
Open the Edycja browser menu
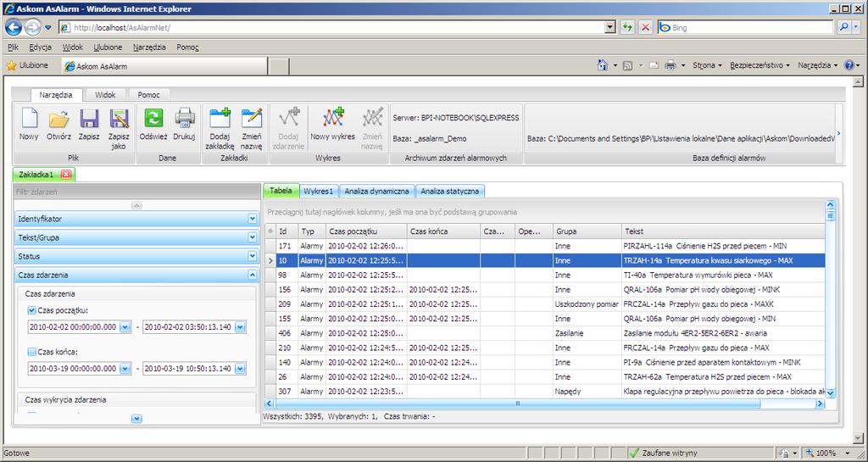(41, 47)
